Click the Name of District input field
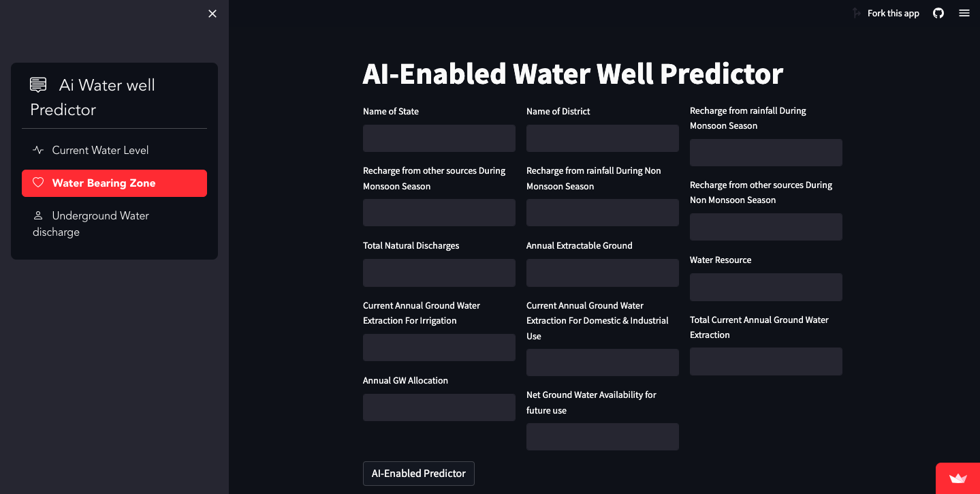980x494 pixels. [x=602, y=138]
